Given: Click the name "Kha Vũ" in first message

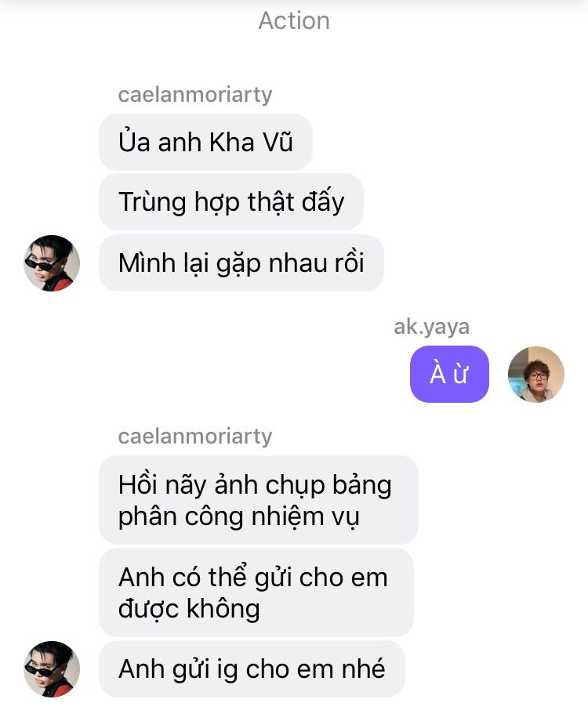Looking at the screenshot, I should point(252,142).
